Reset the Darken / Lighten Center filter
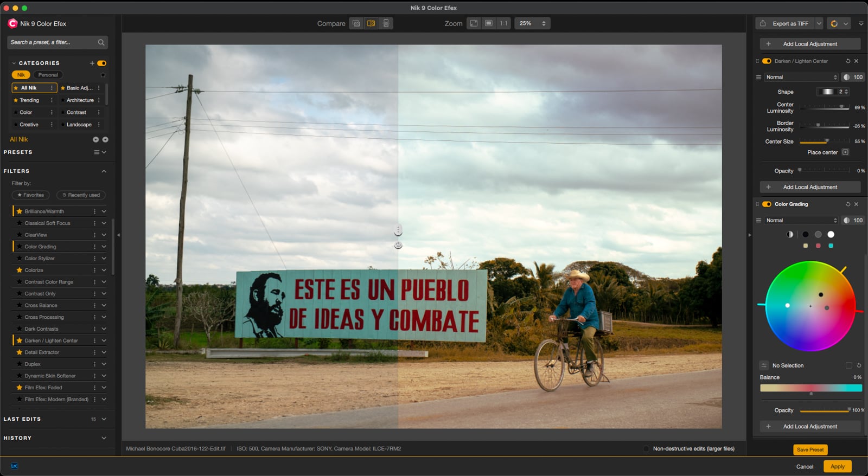This screenshot has height=476, width=868. tap(848, 61)
